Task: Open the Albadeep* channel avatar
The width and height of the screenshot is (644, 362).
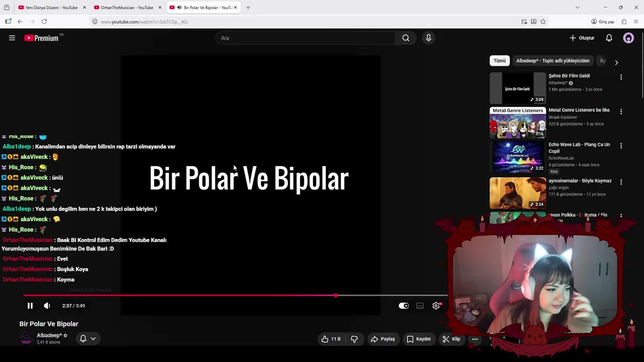Action: [26, 338]
